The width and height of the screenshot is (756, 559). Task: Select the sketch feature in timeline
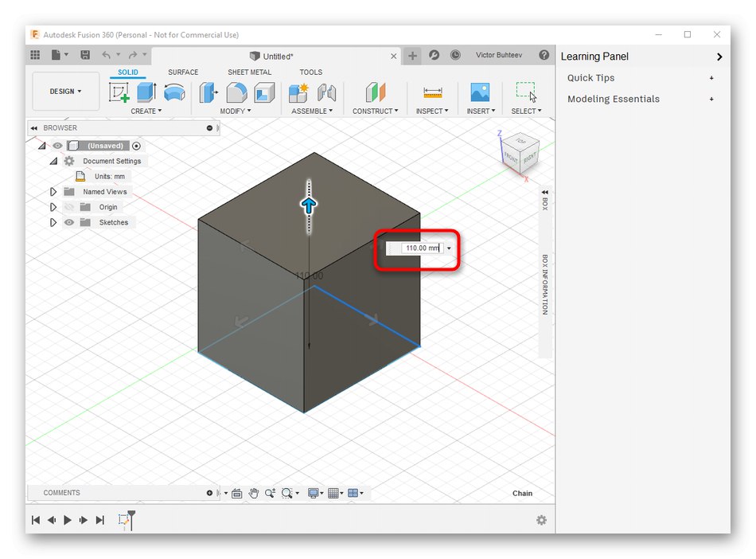[x=124, y=520]
